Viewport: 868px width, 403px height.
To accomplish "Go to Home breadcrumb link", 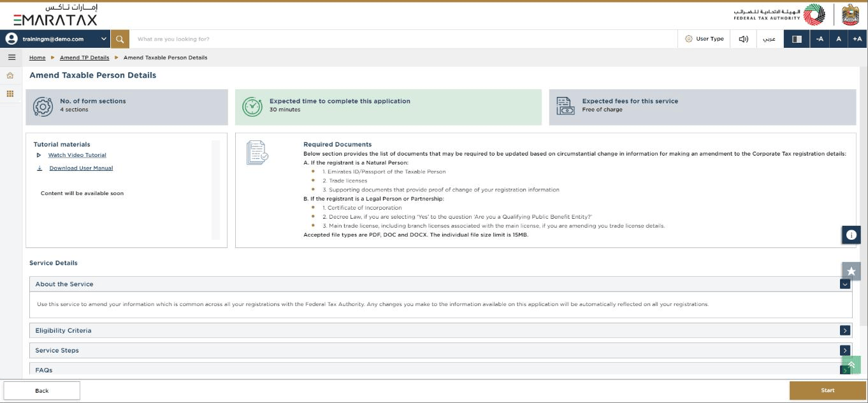I will click(x=38, y=57).
